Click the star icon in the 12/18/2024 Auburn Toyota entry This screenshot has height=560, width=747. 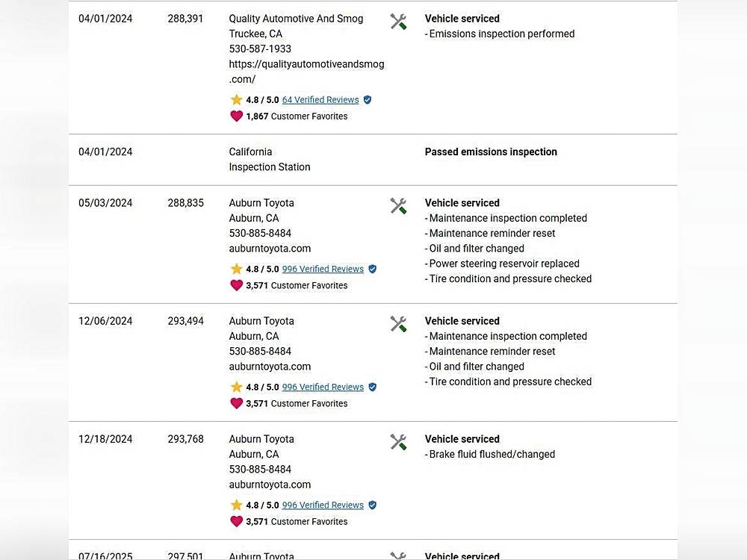coord(236,505)
